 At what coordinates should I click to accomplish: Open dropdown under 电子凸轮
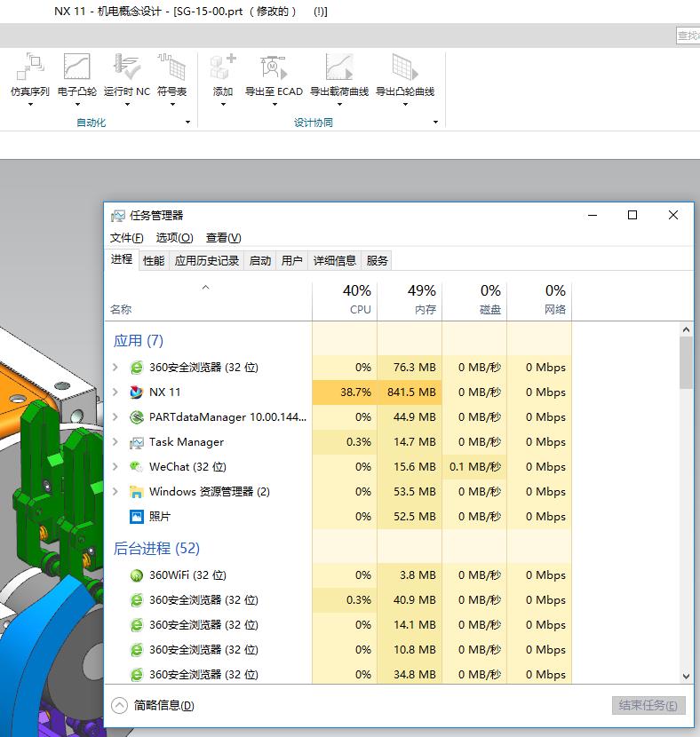[77, 105]
